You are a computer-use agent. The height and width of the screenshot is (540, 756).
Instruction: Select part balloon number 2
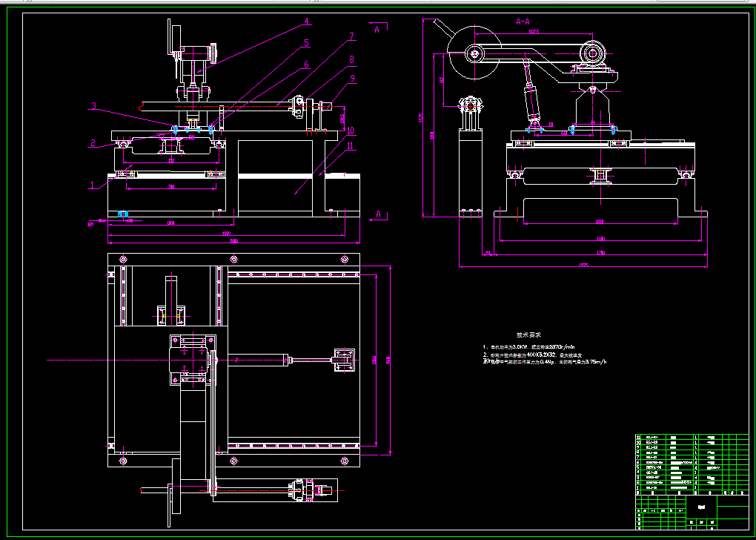coord(94,143)
